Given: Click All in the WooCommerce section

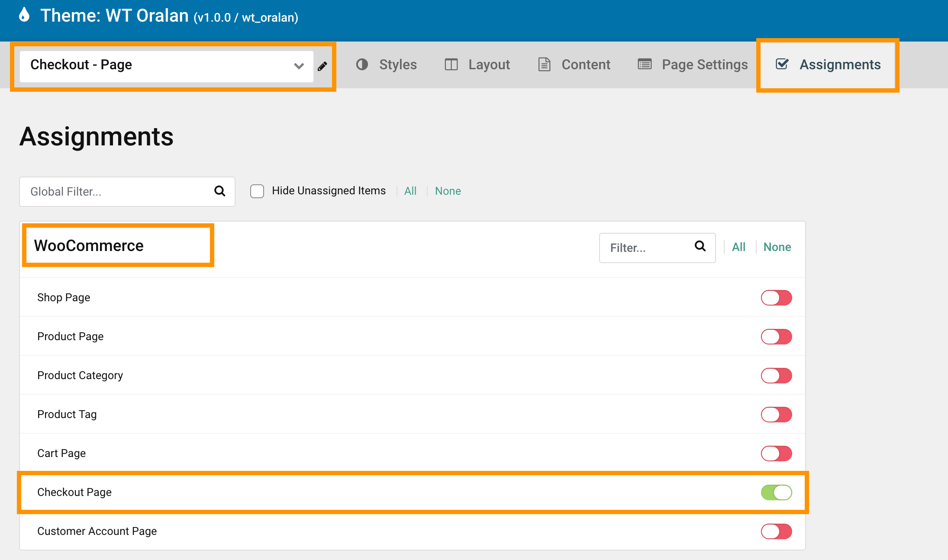Looking at the screenshot, I should (738, 247).
